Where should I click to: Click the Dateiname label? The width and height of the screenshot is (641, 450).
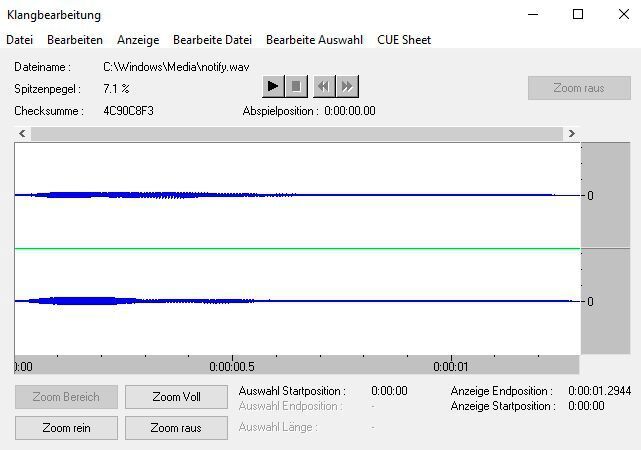pyautogui.click(x=43, y=67)
